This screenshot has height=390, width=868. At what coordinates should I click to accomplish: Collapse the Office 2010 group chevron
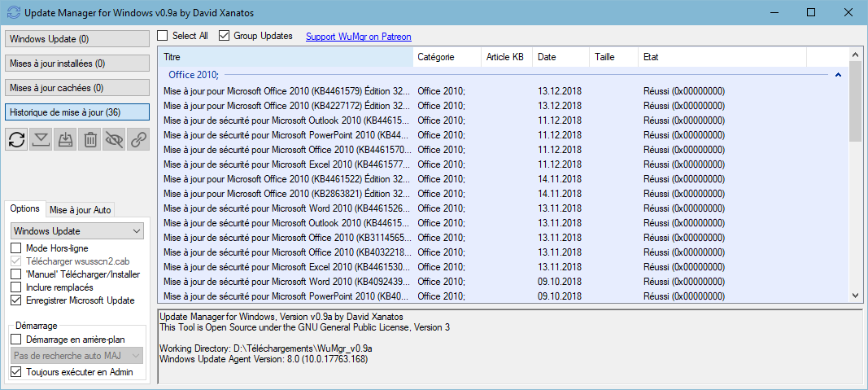[x=838, y=74]
